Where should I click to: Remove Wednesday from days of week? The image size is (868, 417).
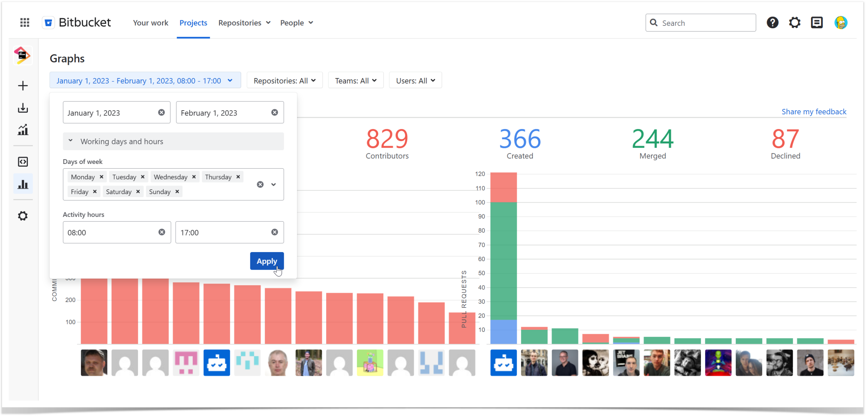point(194,177)
